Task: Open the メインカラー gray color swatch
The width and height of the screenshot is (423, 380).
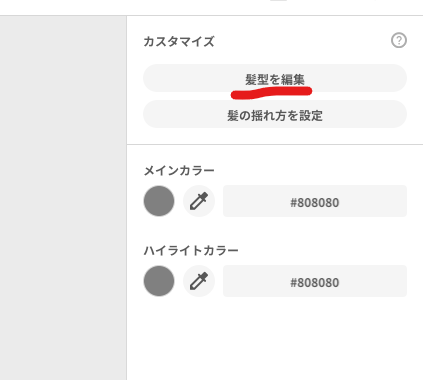Action: pyautogui.click(x=159, y=201)
